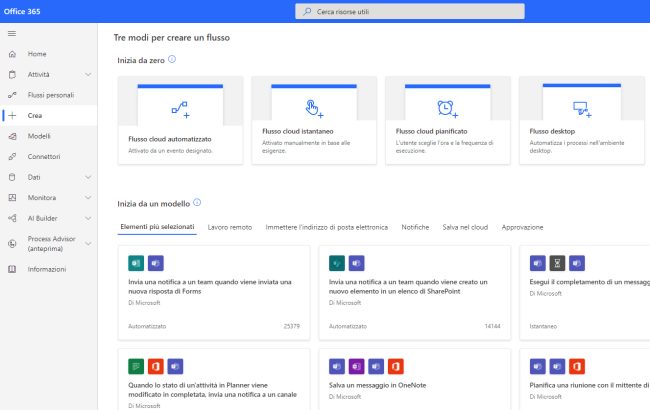Click the Process Advisor icon

(x=12, y=244)
